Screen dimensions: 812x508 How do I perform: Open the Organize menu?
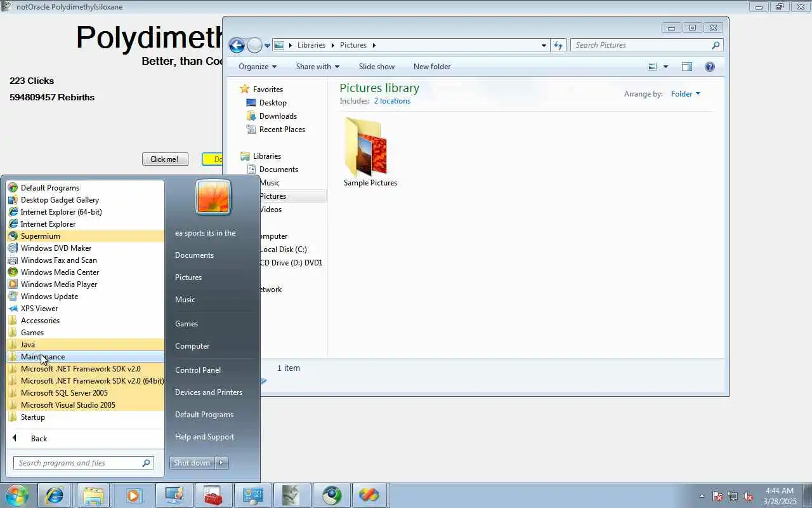(x=258, y=67)
